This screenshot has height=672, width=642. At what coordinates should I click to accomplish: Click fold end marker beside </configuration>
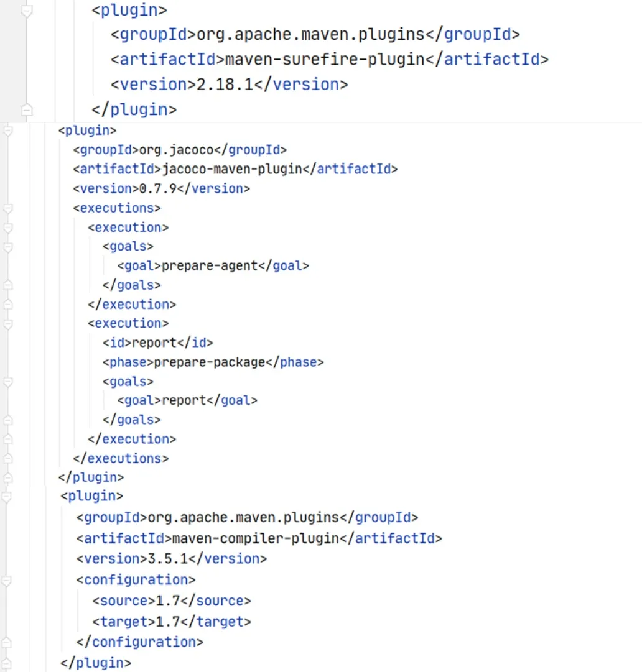[6, 642]
